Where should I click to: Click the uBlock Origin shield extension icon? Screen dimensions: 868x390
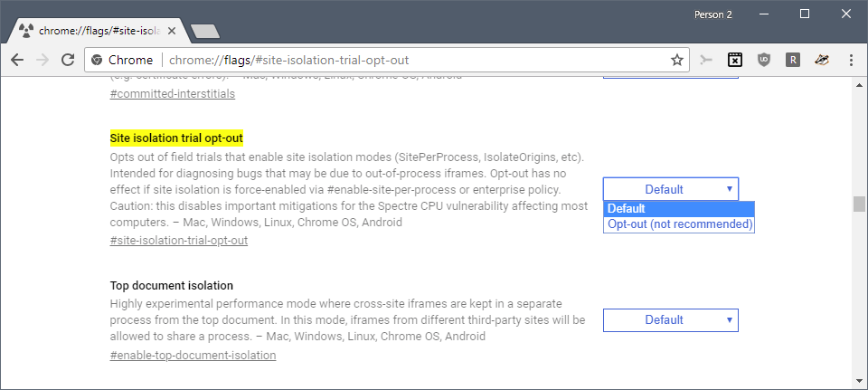763,60
